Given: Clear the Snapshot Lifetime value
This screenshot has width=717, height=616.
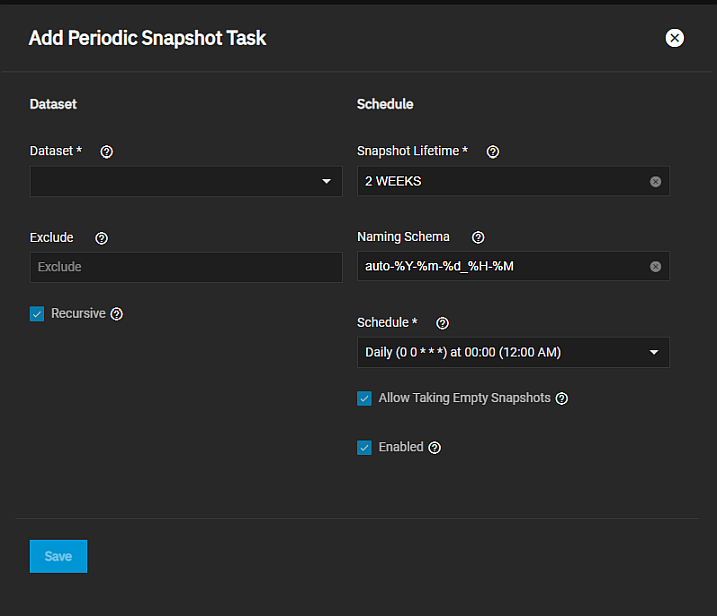Looking at the screenshot, I should tap(655, 182).
